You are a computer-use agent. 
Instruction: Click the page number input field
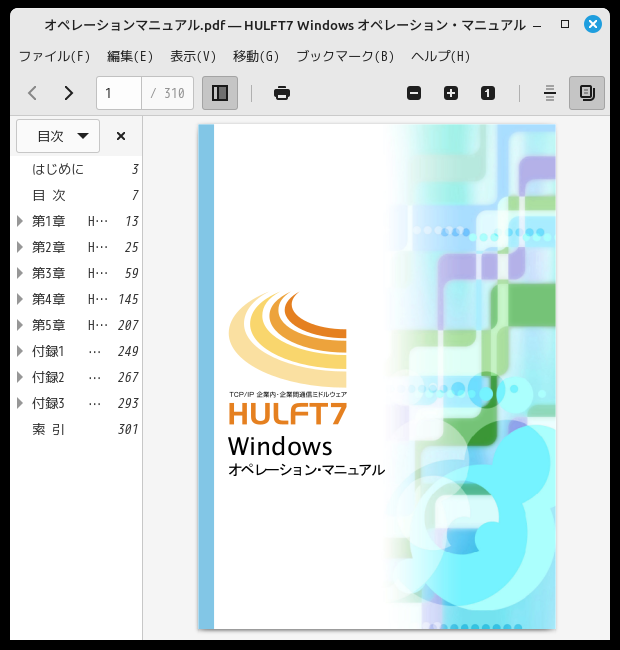point(119,93)
